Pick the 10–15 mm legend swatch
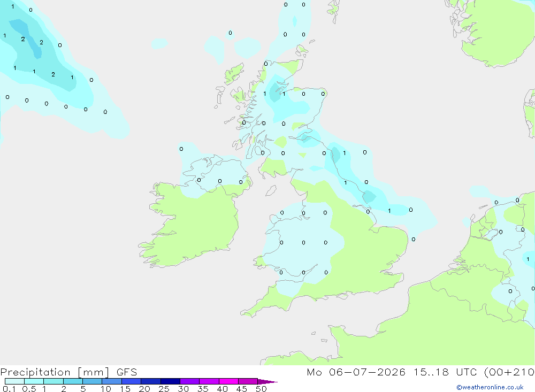Viewport: 535px width, 392px height. pyautogui.click(x=112, y=381)
